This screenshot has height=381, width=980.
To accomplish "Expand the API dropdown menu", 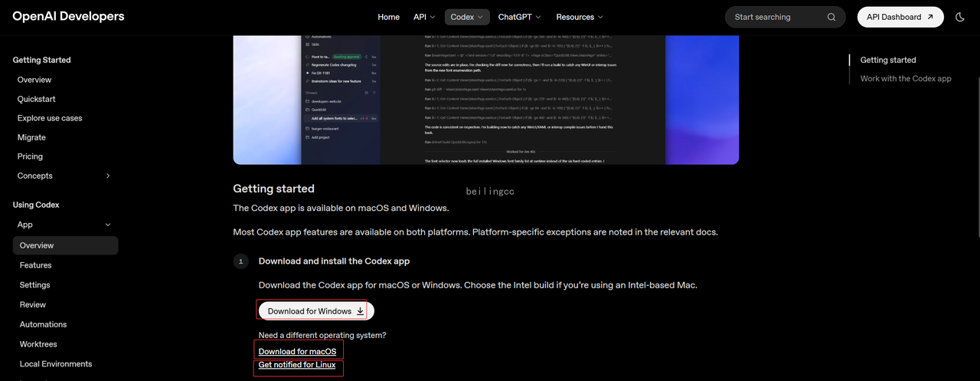I will tap(424, 17).
